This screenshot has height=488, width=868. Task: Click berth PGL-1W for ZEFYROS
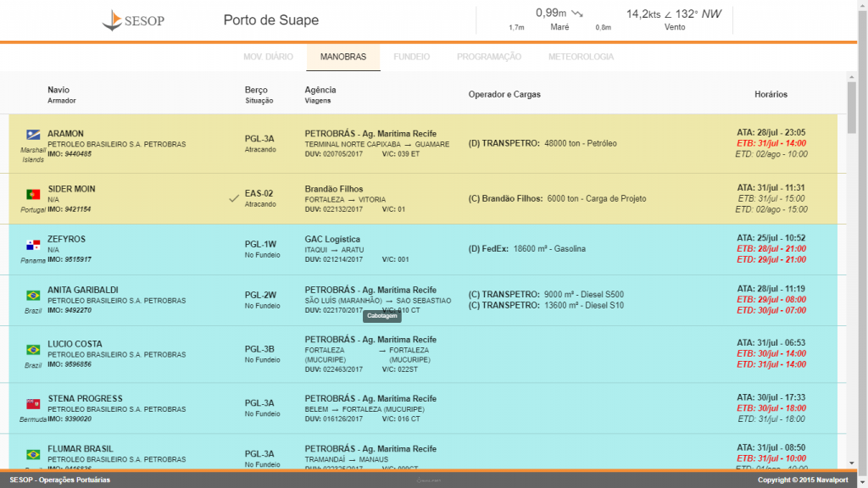click(261, 244)
